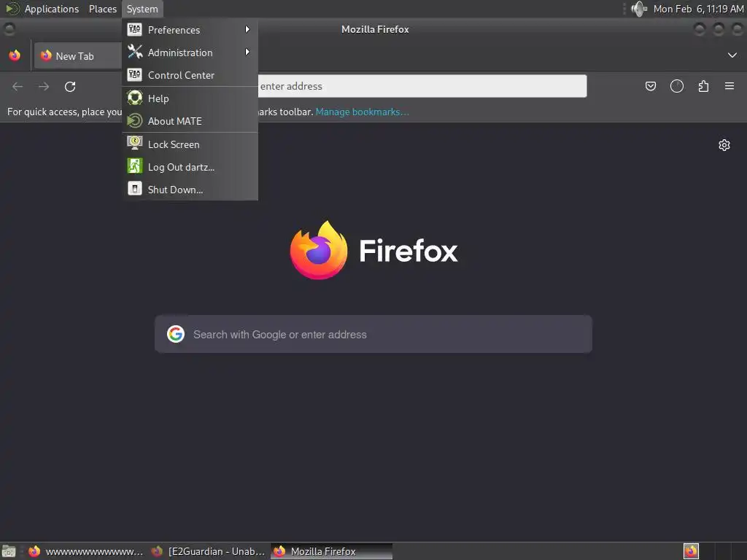The image size is (747, 560).
Task: Close the open System menu
Action: (x=142, y=9)
